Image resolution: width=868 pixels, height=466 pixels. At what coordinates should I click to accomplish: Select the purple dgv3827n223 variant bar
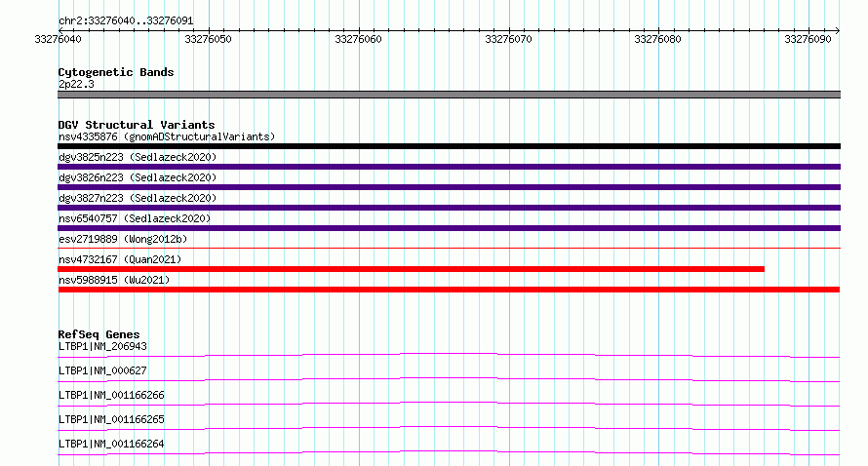pos(449,208)
